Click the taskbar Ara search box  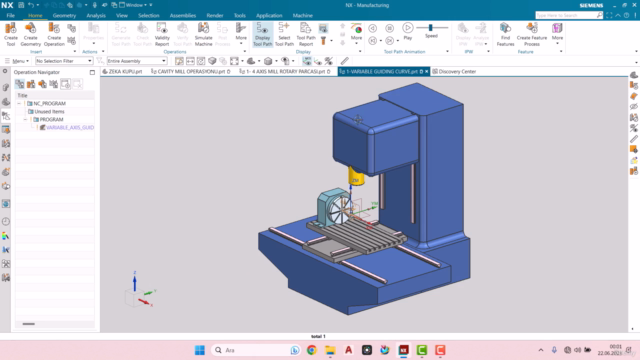click(x=256, y=350)
